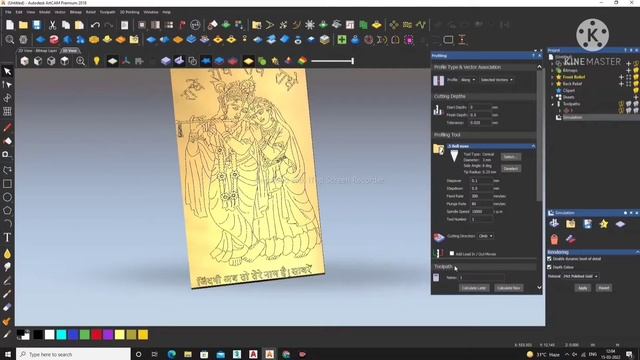Select the Node editing tool
640x360 pixels.
coord(7,84)
